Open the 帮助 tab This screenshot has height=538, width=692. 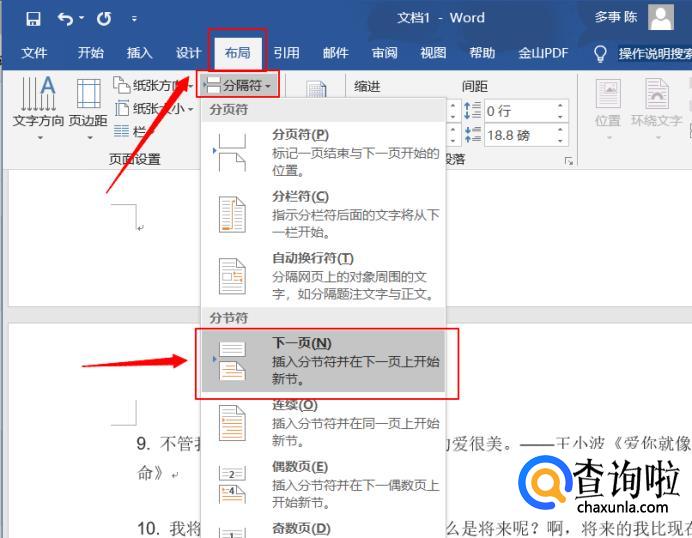[482, 53]
